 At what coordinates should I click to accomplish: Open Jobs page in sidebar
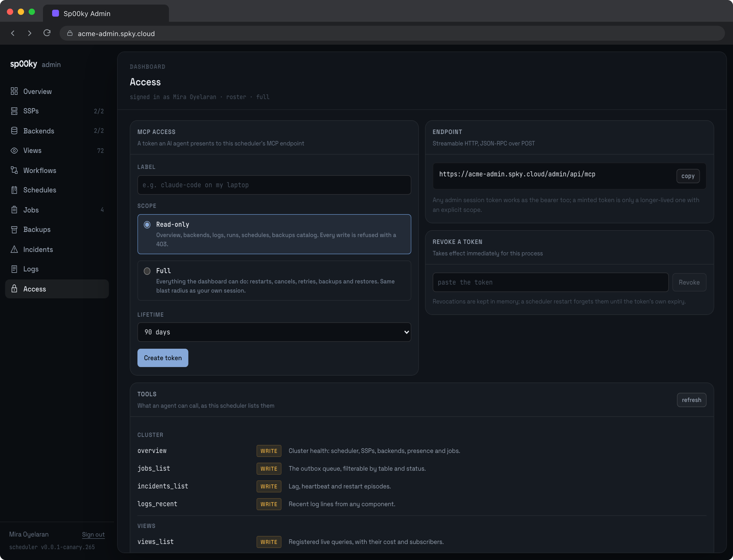pos(57,210)
